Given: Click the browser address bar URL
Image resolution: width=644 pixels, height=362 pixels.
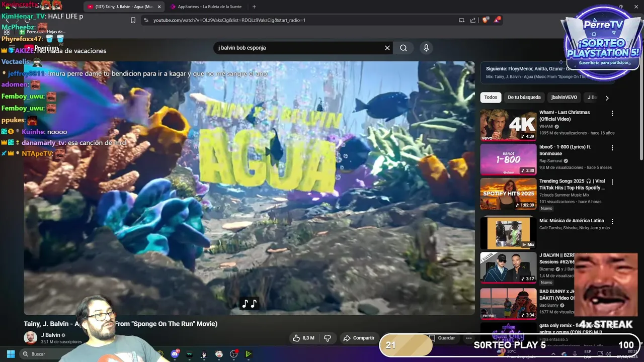Looking at the screenshot, I should pos(229,20).
